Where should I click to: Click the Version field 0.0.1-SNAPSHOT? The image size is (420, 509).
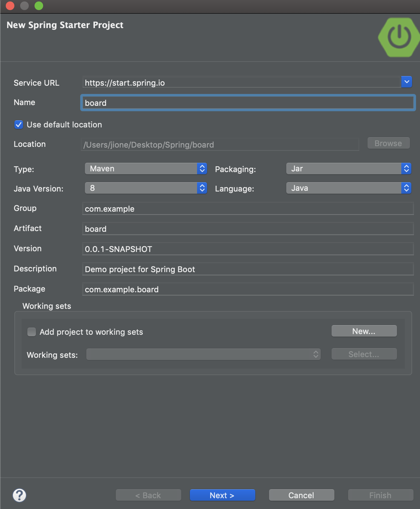pyautogui.click(x=248, y=249)
